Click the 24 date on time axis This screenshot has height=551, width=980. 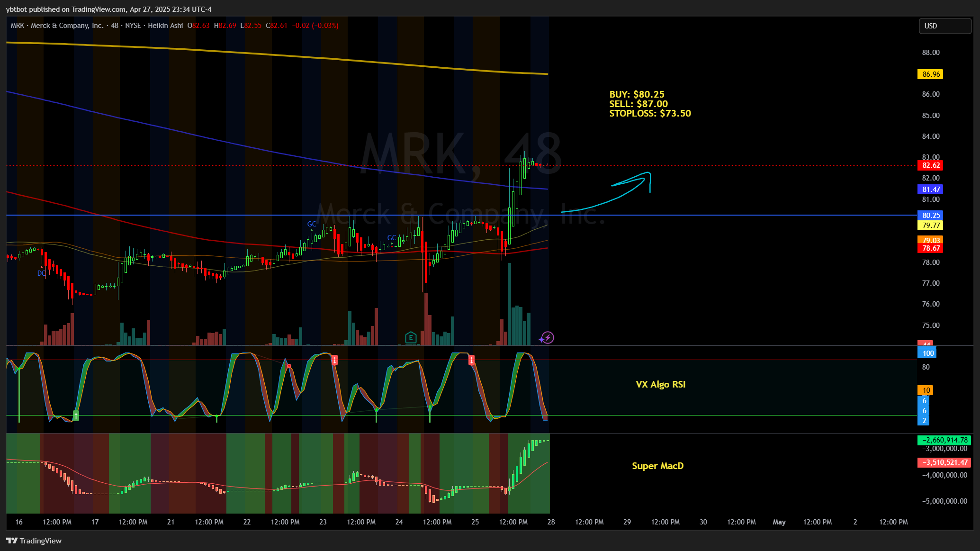(x=399, y=522)
